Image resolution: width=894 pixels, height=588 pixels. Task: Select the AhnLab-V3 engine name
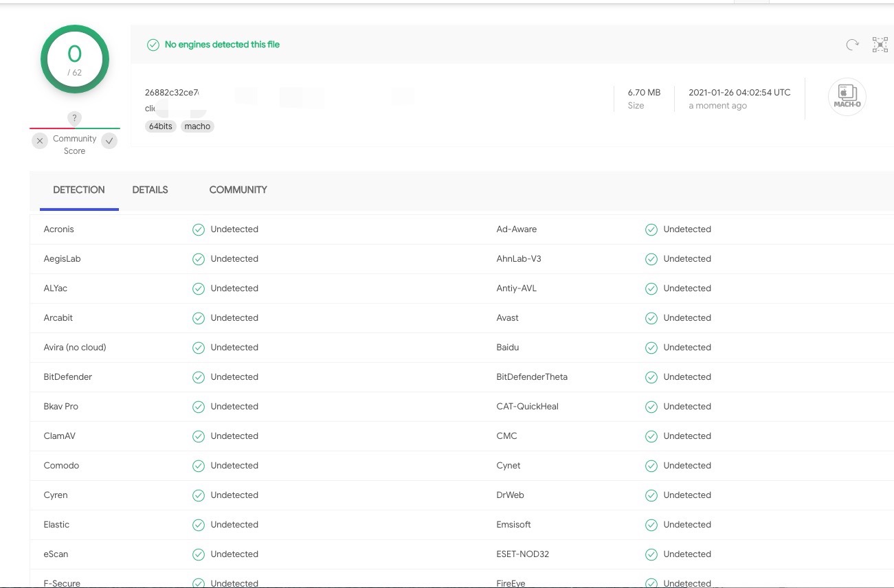click(519, 259)
